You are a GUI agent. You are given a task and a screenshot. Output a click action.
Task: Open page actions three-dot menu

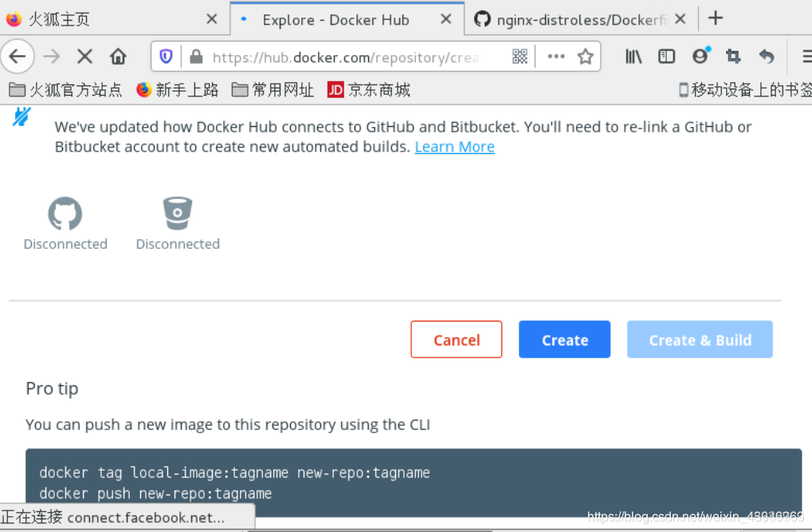coord(556,56)
